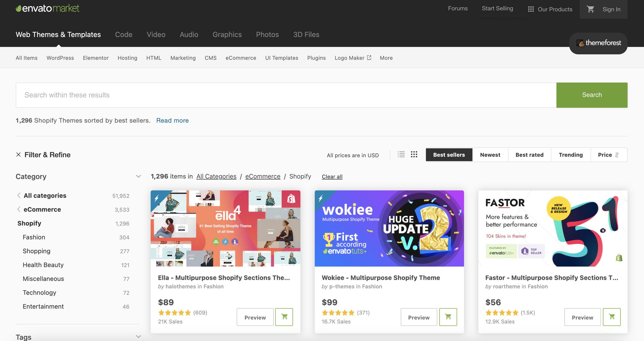644x341 pixels.
Task: Open HTML in subnav
Action: coord(154,58)
